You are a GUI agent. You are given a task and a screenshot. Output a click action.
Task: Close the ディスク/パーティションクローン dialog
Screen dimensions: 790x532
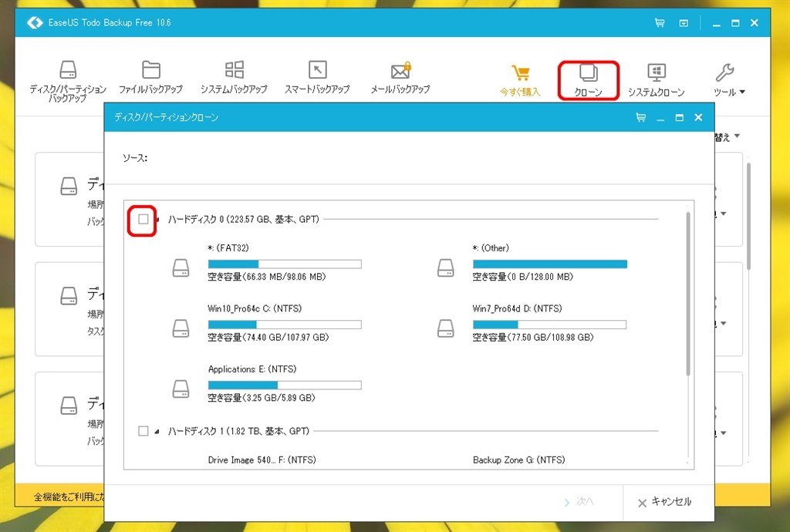point(698,117)
